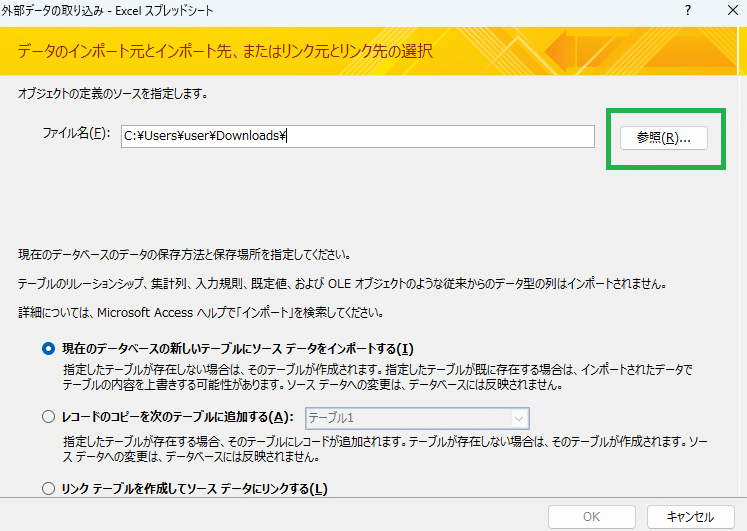Click the line starting 現在のデータベースのデータの保存方法
The image size is (747, 531).
(184, 255)
